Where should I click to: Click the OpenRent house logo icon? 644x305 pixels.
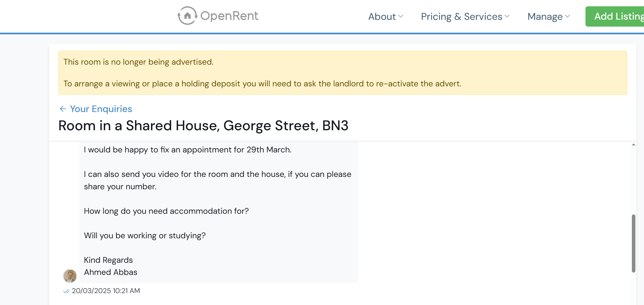187,16
